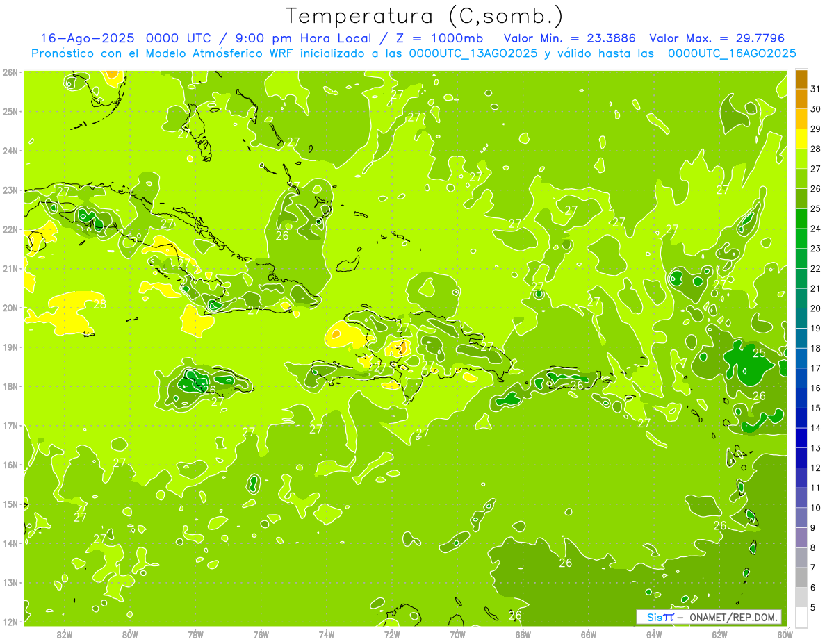Screen dimensions: 834x644
Task: Click the '24N' latitude axis label
Action: click(x=10, y=151)
